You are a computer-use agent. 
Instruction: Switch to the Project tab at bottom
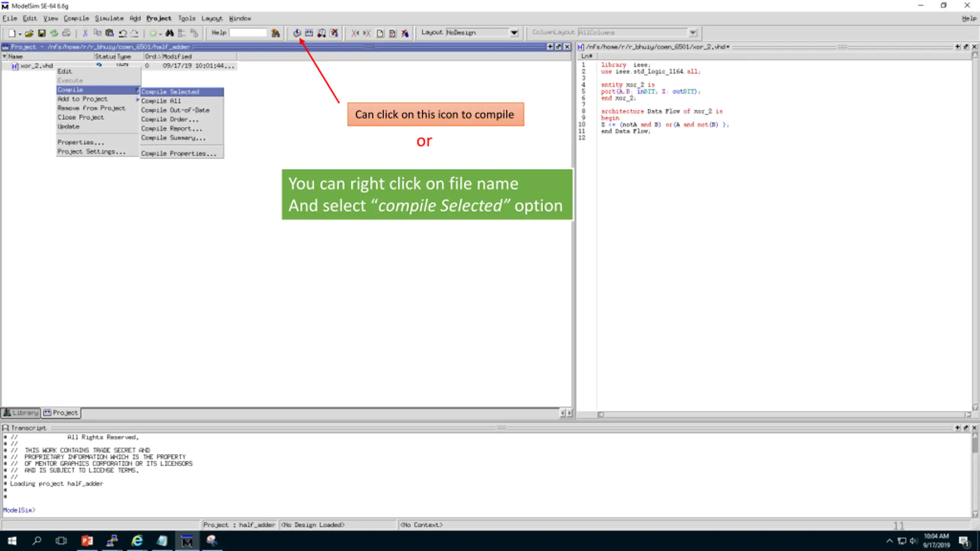61,412
